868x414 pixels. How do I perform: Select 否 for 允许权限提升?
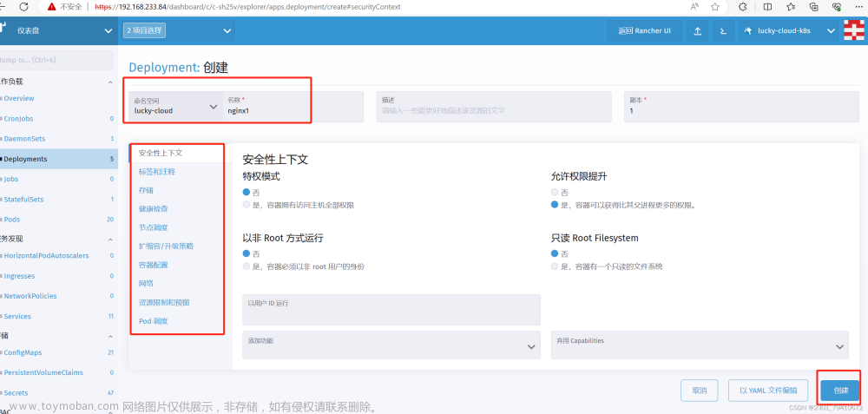555,192
